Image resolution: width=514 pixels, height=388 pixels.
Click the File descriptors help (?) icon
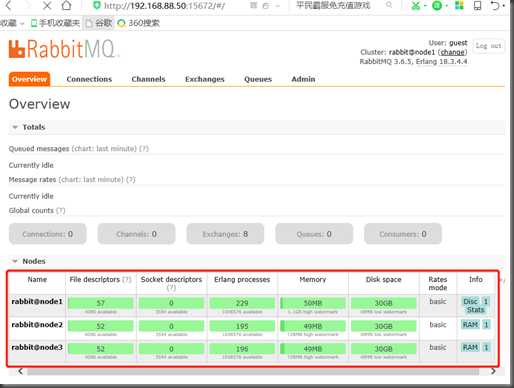pos(127,280)
